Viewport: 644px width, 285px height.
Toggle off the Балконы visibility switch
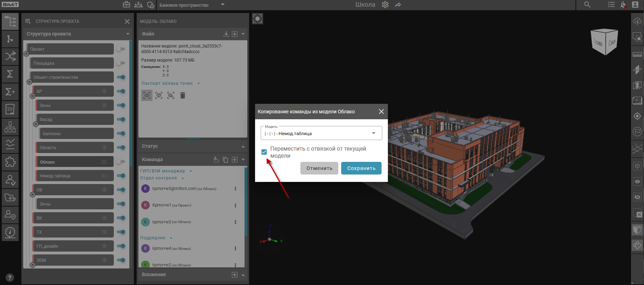tap(121, 134)
